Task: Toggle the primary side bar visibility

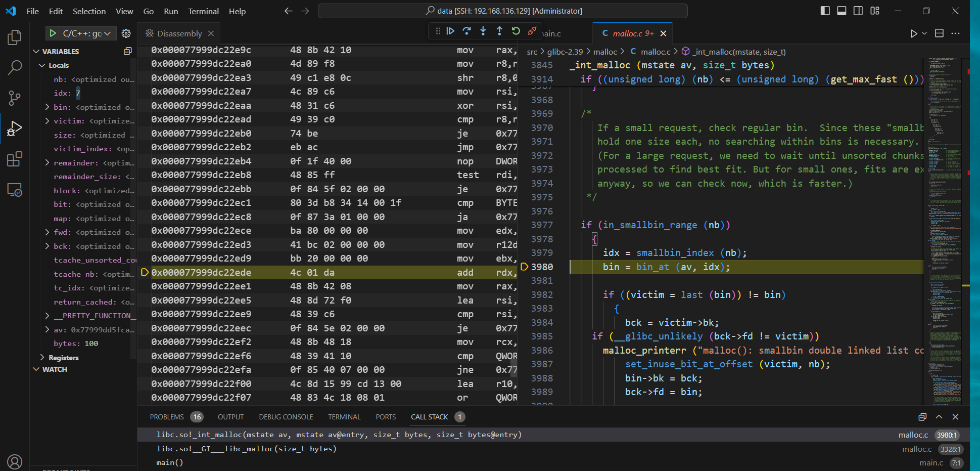Action: click(825, 11)
